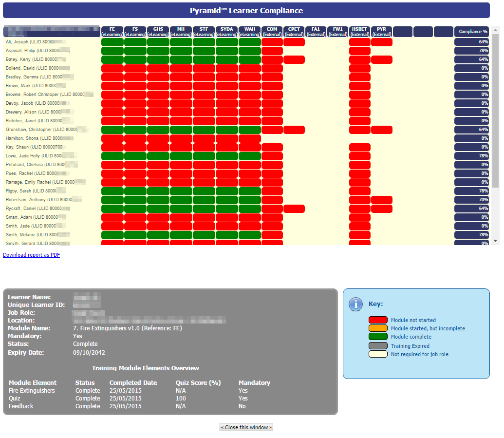Open Batey, Kerry's red CPET module cell
This screenshot has height=438, width=504.
pos(294,59)
